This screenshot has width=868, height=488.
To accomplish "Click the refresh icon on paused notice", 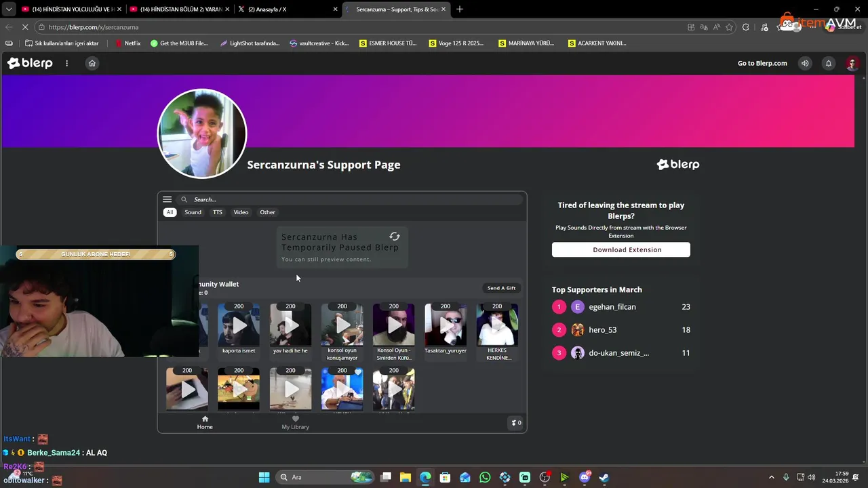I will [x=395, y=237].
